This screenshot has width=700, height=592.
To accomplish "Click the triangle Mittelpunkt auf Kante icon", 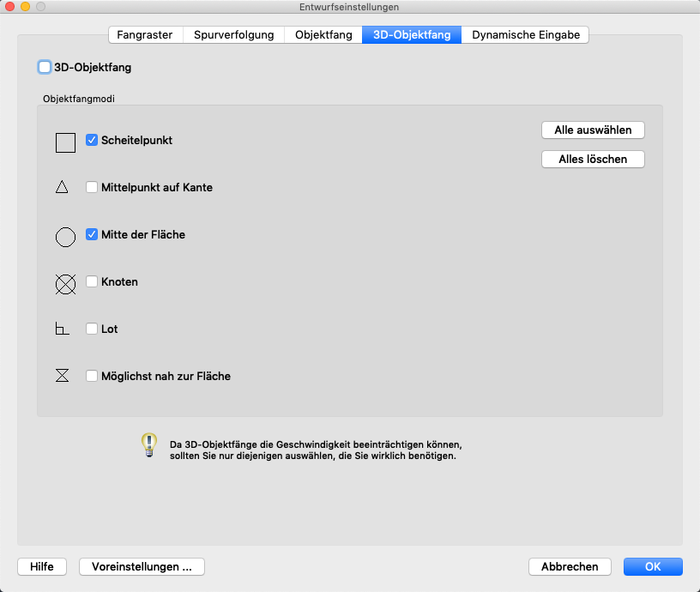I will point(62,187).
